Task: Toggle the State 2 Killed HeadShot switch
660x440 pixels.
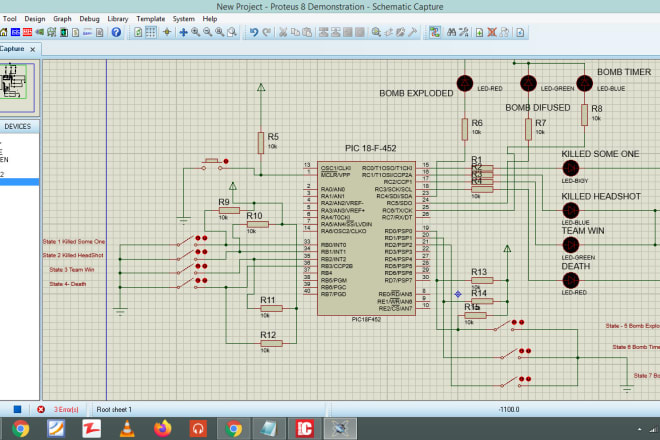Action: point(192,255)
